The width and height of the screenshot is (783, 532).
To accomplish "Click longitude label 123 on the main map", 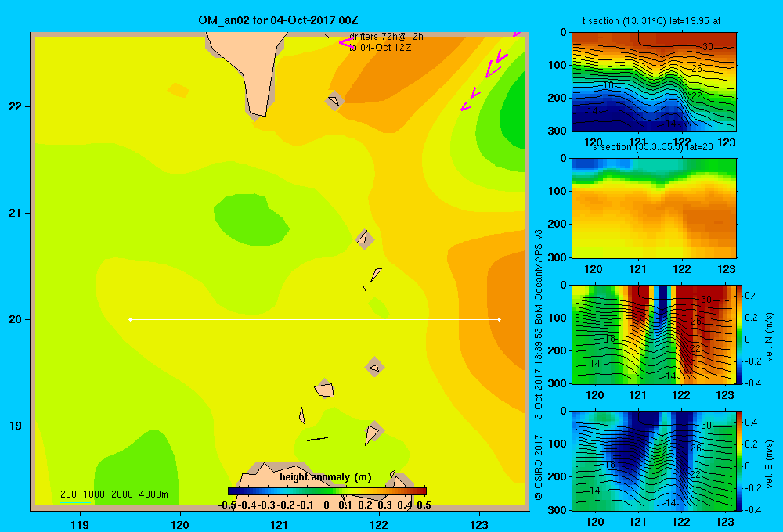I will (479, 525).
